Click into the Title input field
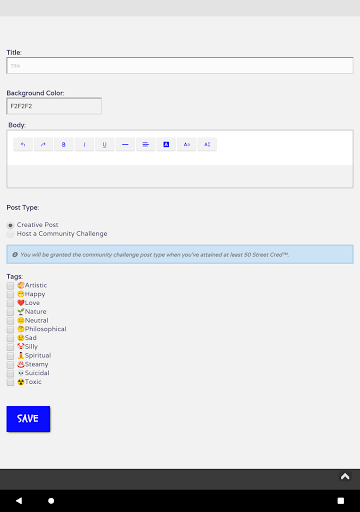360x512 pixels. click(180, 65)
